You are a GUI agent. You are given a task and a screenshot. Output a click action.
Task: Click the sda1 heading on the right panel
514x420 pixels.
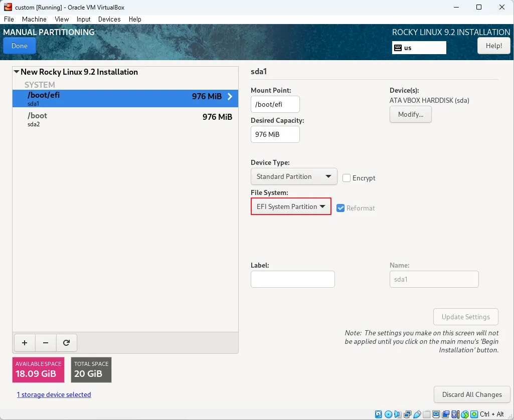pos(259,71)
